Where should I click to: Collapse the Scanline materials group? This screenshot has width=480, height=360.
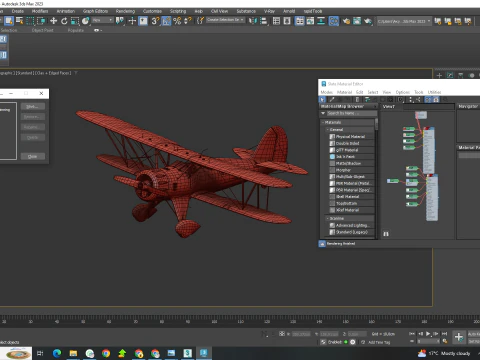(328, 218)
